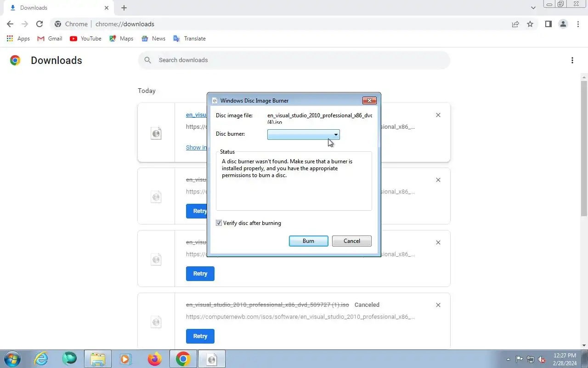588x368 pixels.
Task: Select Disc Image Burner taskbar item
Action: 211,359
